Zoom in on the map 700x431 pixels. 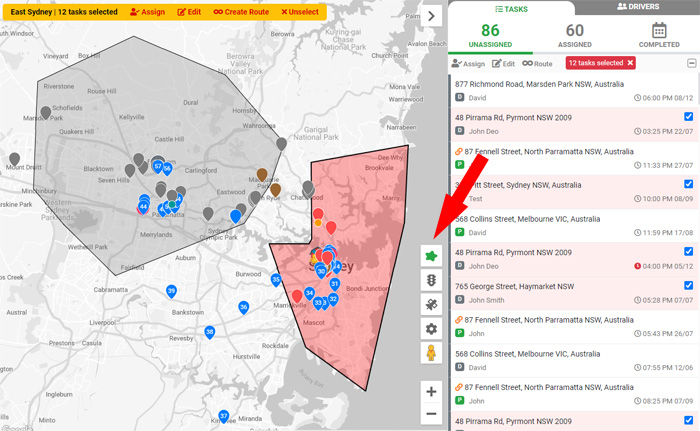[x=431, y=392]
